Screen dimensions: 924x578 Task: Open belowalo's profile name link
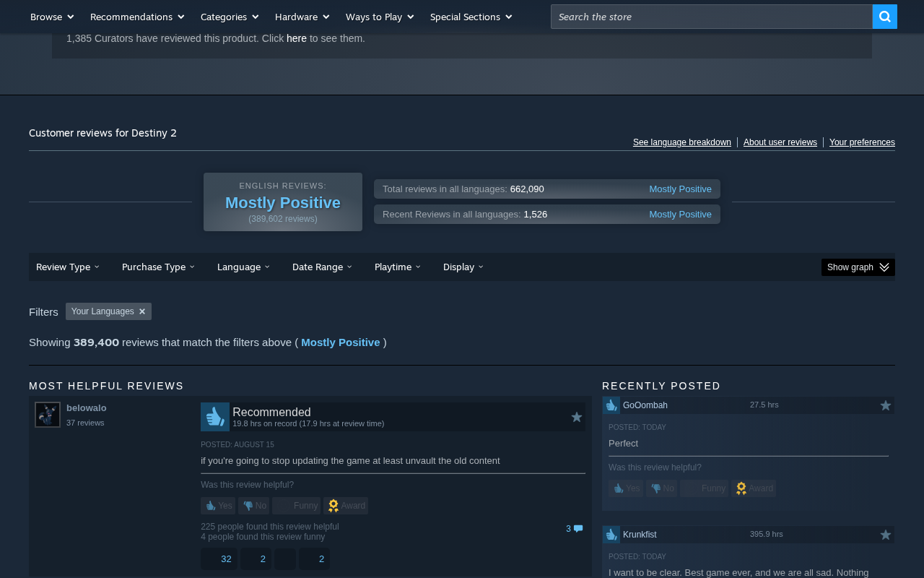(x=87, y=408)
